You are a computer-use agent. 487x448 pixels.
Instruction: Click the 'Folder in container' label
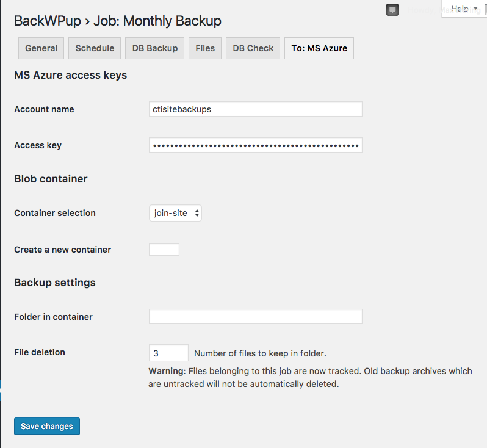tap(54, 317)
